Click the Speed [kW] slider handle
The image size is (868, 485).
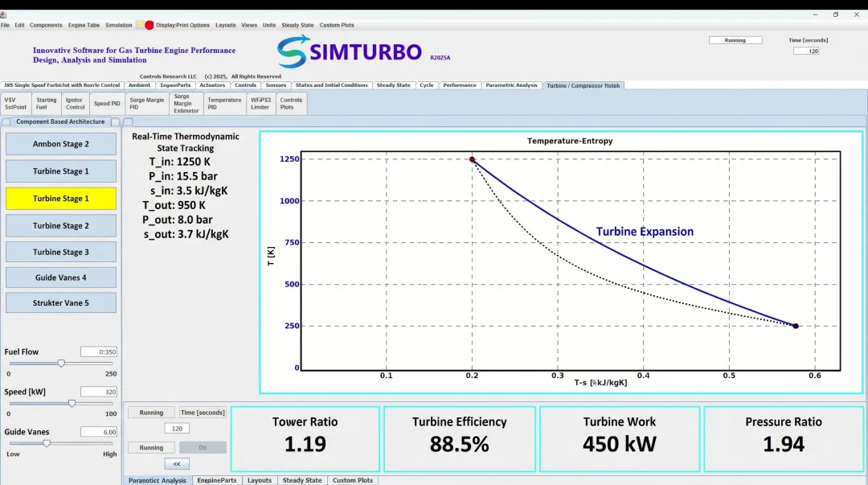[72, 404]
